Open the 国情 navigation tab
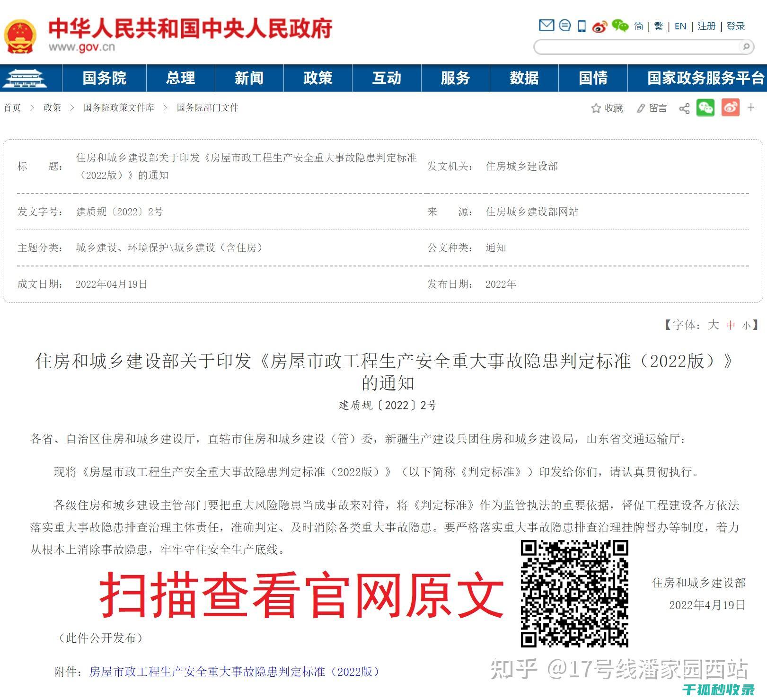Image resolution: width=767 pixels, height=700 pixels. tap(593, 78)
